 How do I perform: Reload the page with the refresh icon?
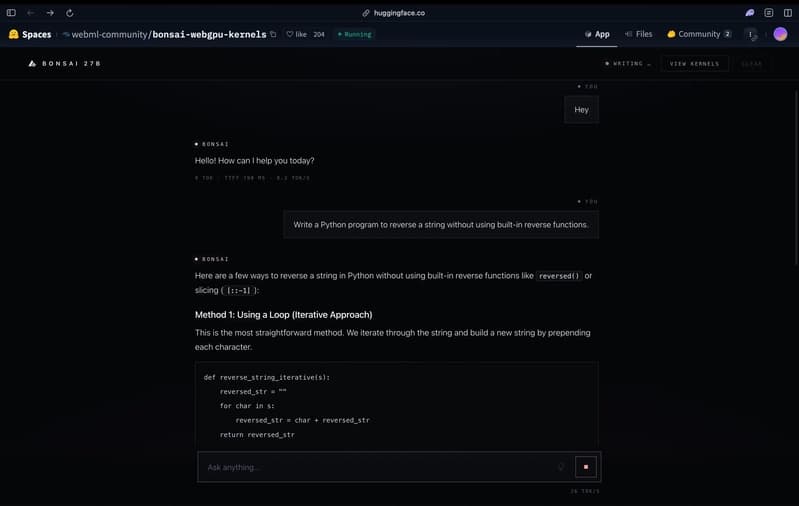coord(70,13)
